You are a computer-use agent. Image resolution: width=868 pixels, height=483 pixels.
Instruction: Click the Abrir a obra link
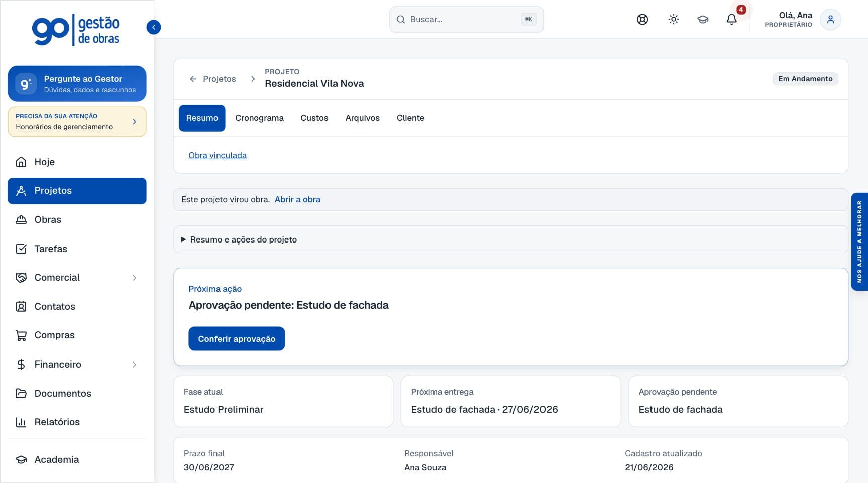coord(297,199)
